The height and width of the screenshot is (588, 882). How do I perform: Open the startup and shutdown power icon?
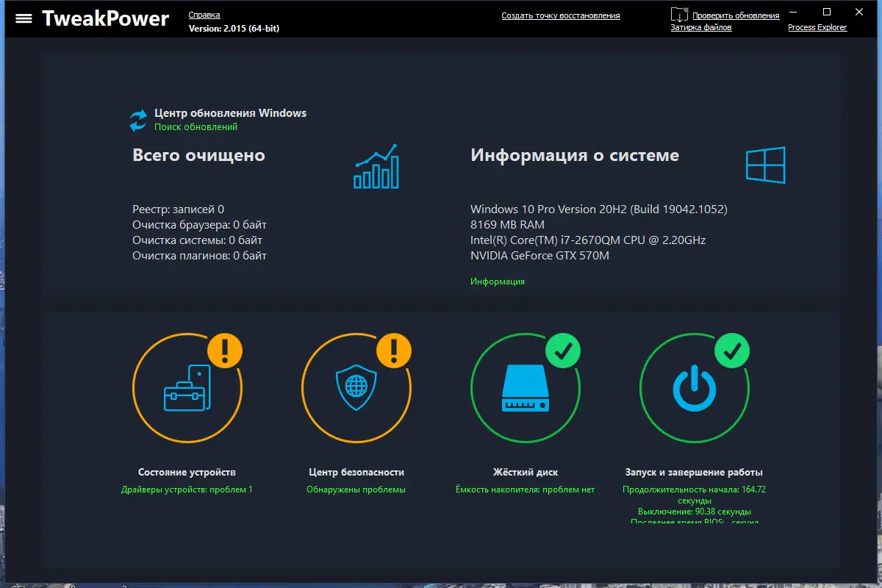pos(695,390)
